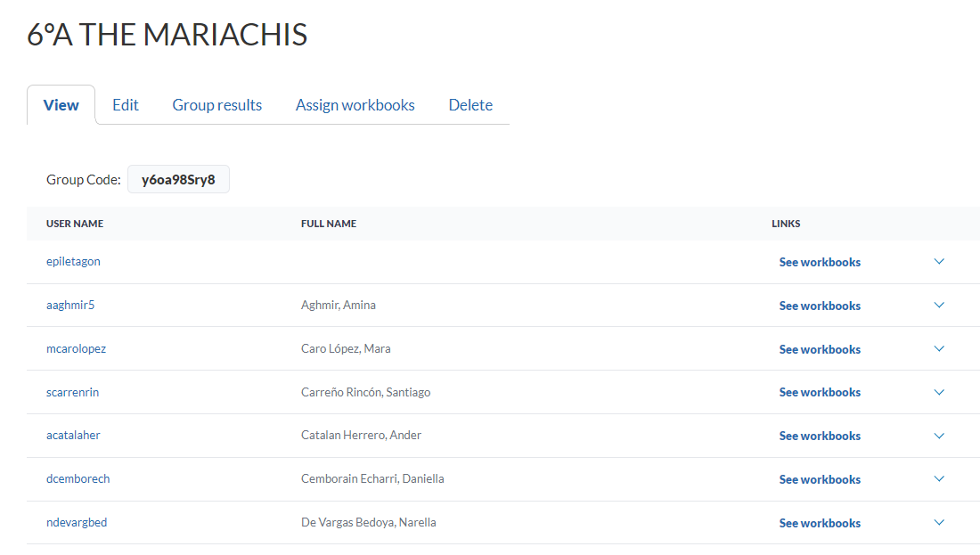Select the Delete tab

(x=470, y=105)
